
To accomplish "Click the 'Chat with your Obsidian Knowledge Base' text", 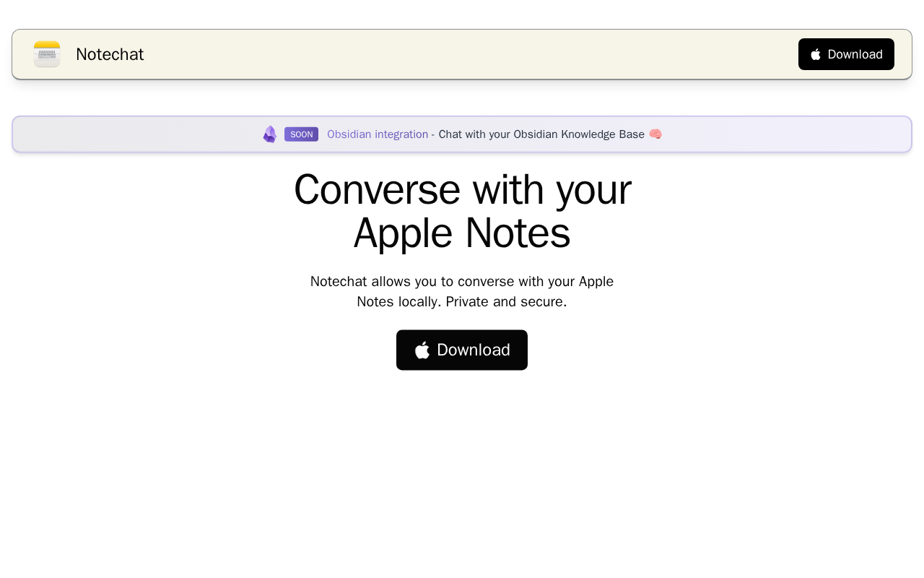I will 541,134.
